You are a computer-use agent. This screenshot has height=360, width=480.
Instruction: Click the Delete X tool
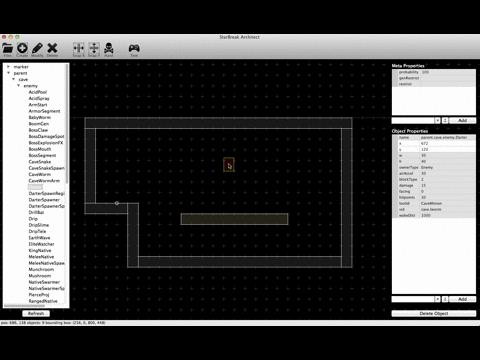click(52, 50)
